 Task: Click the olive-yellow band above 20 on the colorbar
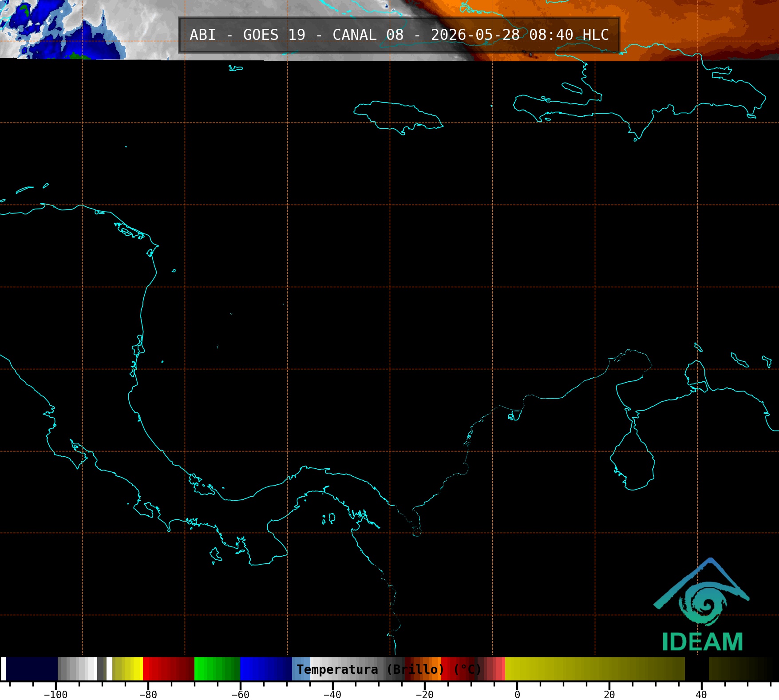[x=609, y=668]
